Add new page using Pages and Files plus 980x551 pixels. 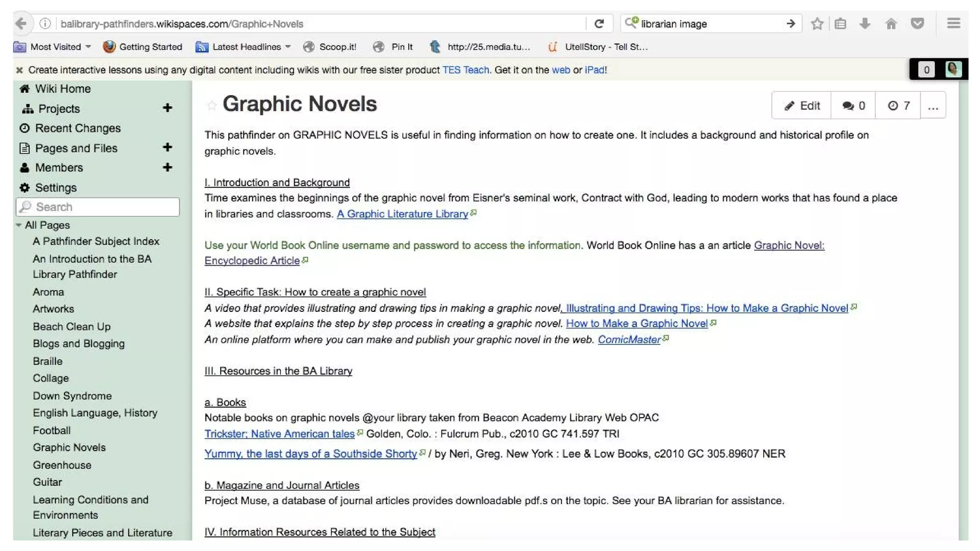pos(167,147)
